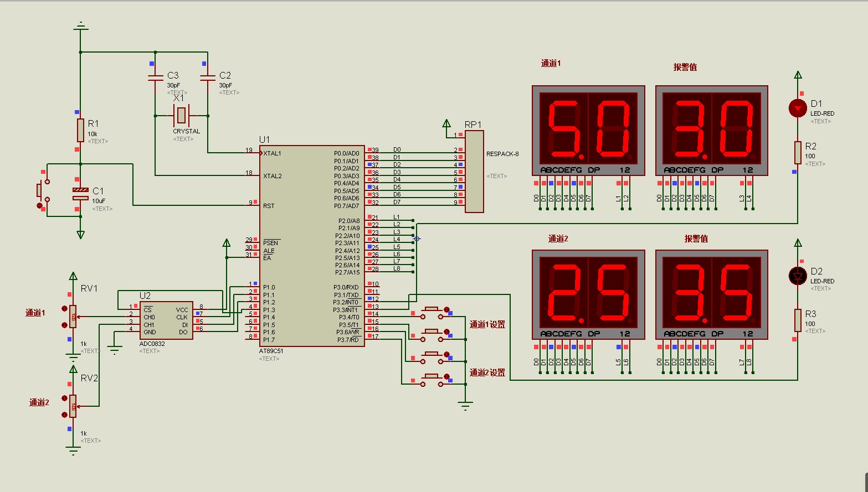
Task: Click the ADC0832 part name text
Action: [152, 344]
